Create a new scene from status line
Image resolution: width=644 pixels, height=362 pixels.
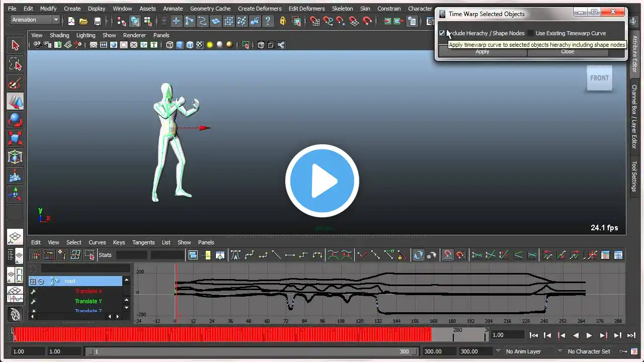click(x=71, y=21)
